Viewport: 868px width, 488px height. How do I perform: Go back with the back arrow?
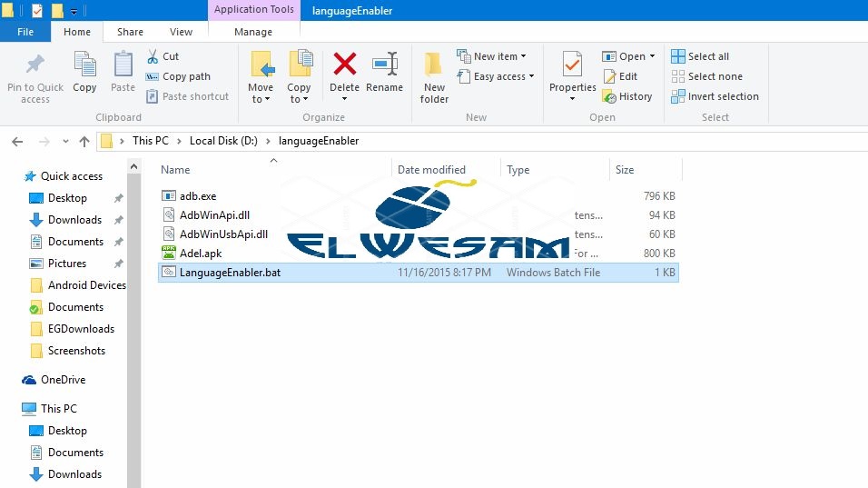17,142
